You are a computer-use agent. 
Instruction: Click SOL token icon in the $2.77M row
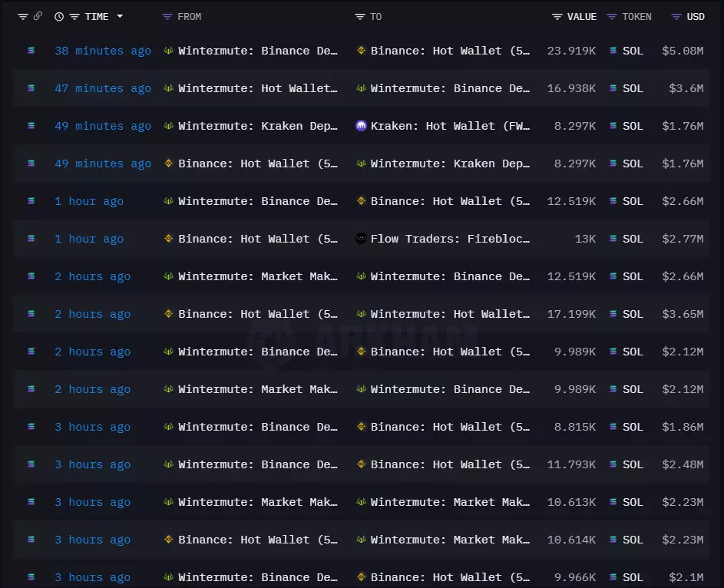click(x=613, y=238)
